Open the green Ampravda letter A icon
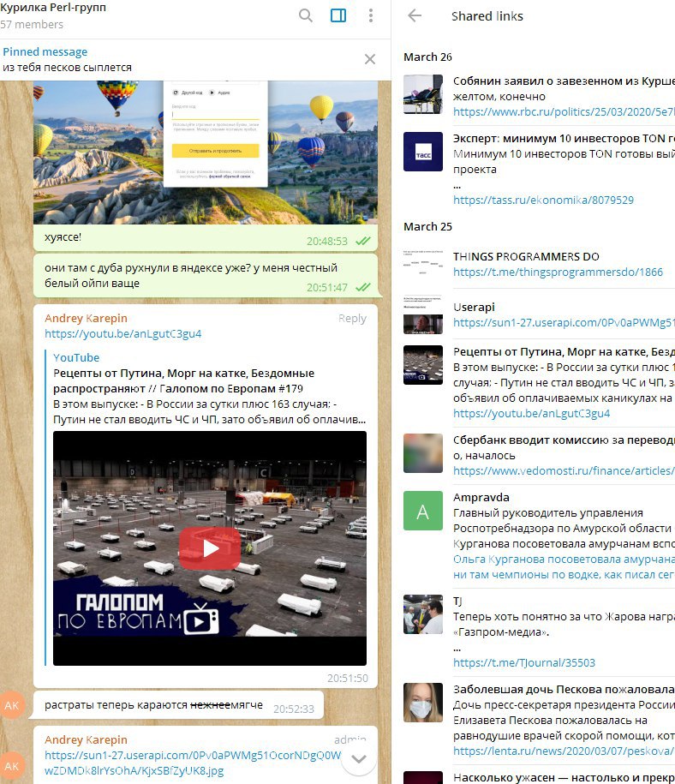The image size is (675, 784). [423, 511]
